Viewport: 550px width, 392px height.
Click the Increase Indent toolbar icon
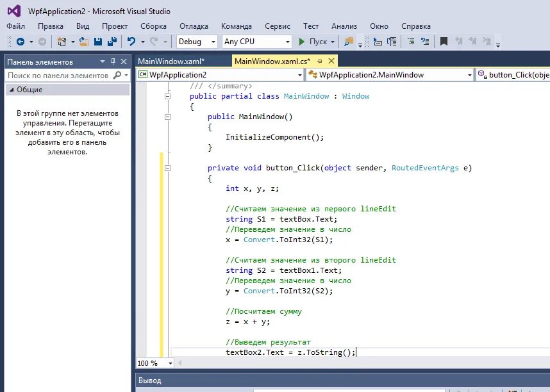coord(425,42)
